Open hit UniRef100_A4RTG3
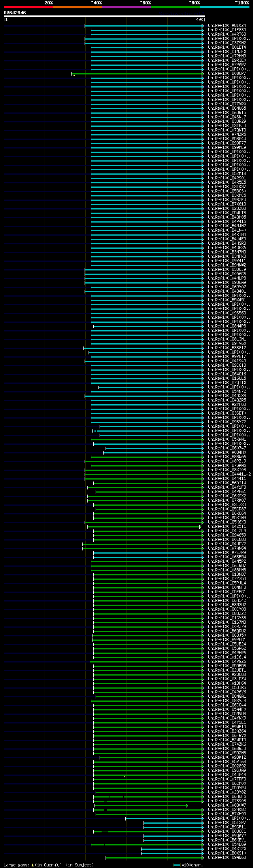 227,34
